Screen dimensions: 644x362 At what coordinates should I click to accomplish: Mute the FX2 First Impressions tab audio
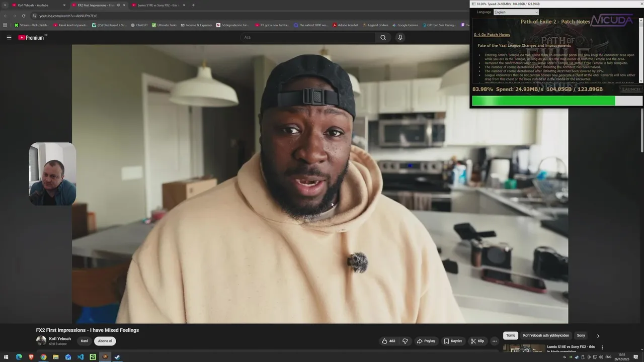(x=118, y=5)
